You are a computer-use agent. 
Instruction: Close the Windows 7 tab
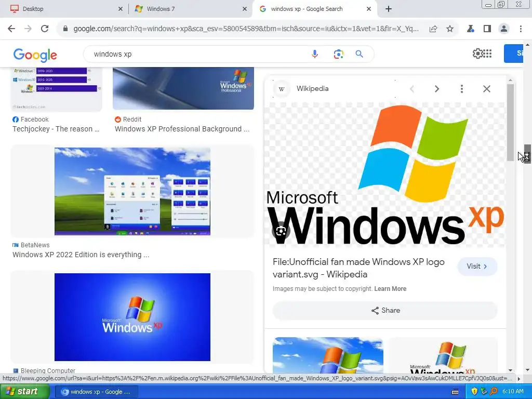coord(245,9)
